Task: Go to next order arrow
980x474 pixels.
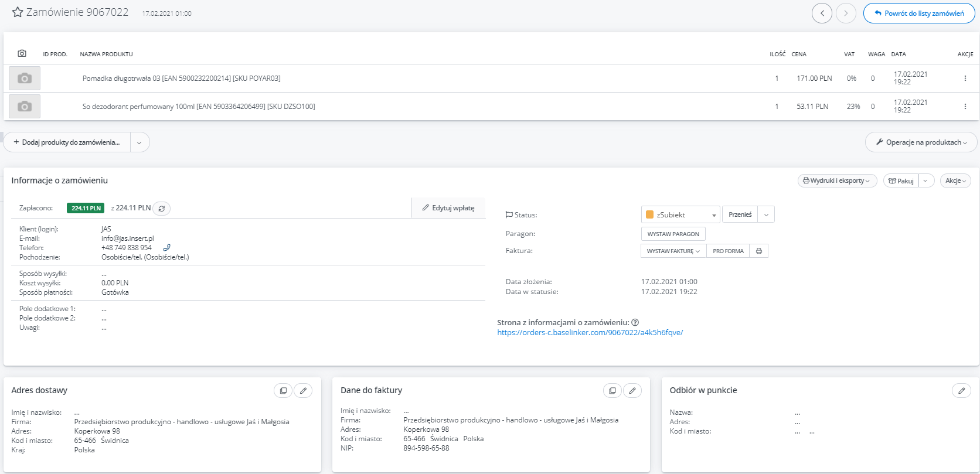Action: 846,13
